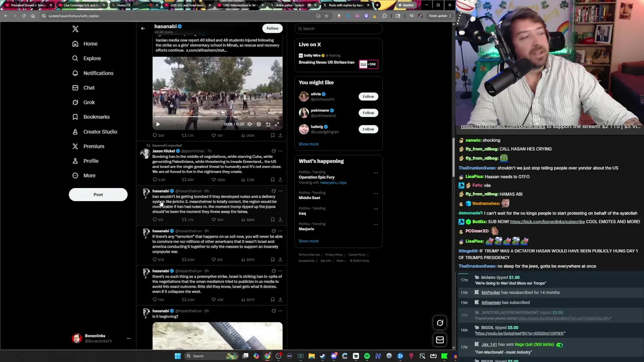
Task: Open the Windows Start menu
Action: coord(177,356)
